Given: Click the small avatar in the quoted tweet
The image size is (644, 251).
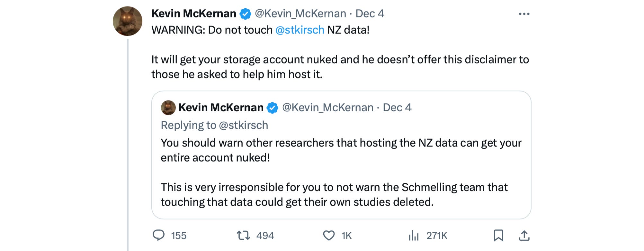Looking at the screenshot, I should point(168,107).
